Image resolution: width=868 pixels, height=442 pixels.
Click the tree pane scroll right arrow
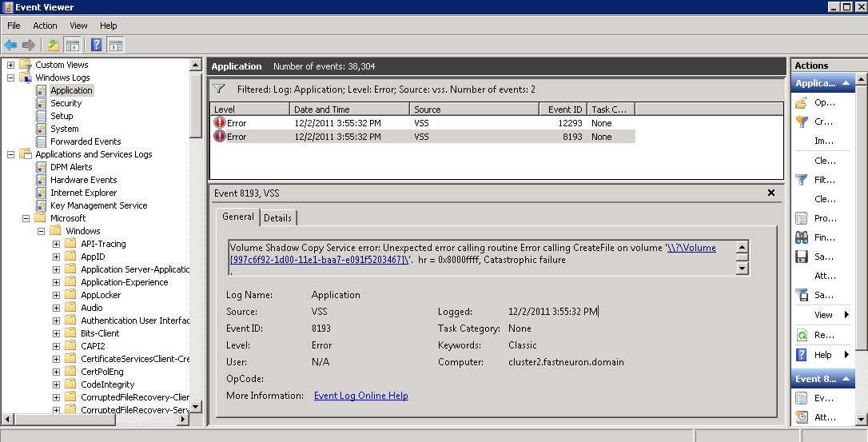183,420
